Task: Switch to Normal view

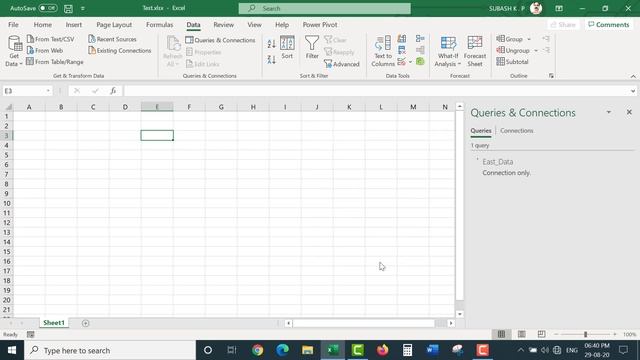Action: [501, 334]
